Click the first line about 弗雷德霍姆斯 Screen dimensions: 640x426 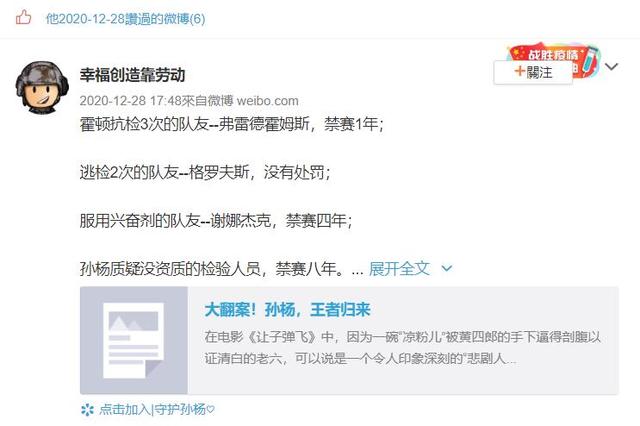[x=231, y=124]
